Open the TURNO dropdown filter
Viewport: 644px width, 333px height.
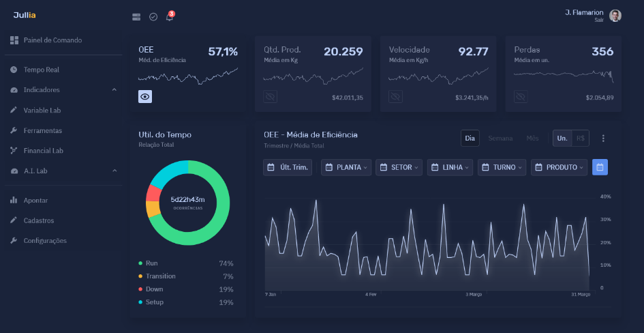[502, 167]
